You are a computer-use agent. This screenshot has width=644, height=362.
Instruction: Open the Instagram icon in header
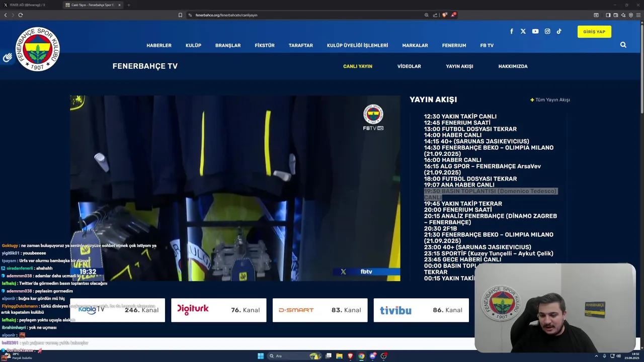pyautogui.click(x=547, y=31)
